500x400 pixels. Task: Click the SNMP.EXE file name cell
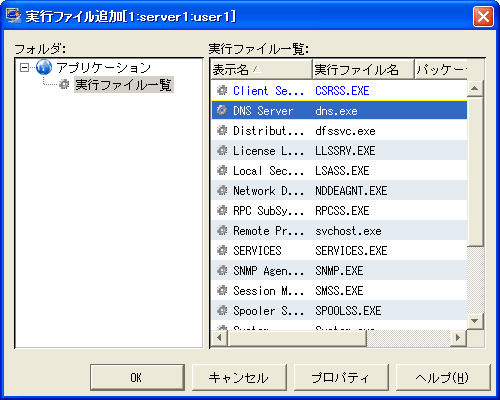pos(339,271)
